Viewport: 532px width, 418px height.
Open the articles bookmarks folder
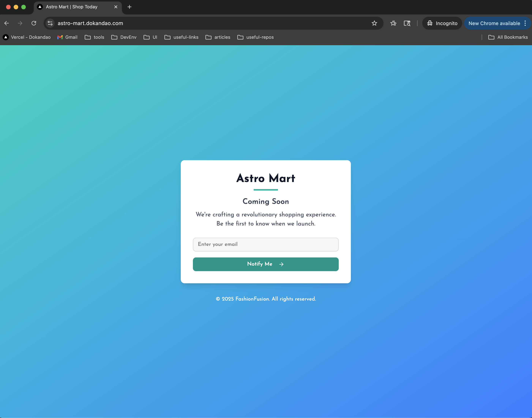click(218, 37)
